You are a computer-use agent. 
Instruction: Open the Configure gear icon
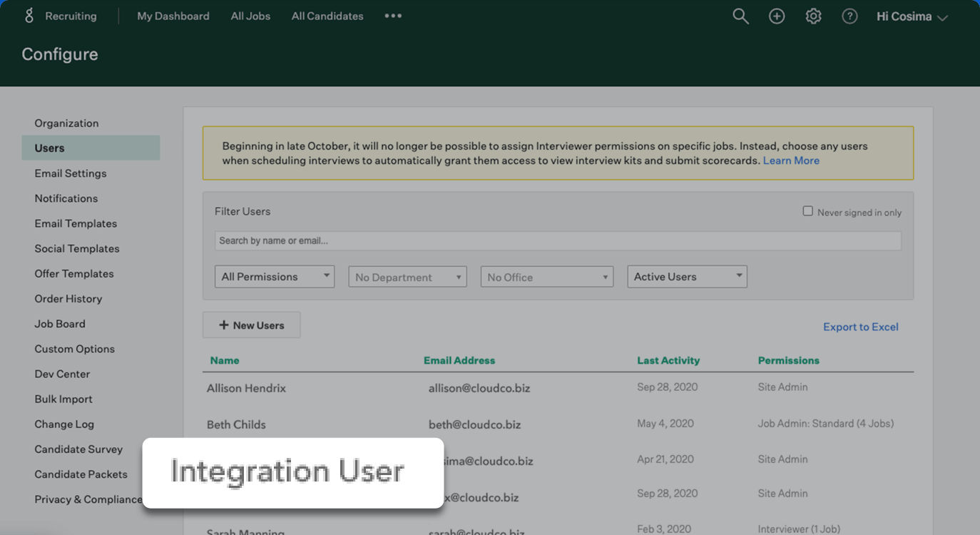[813, 16]
